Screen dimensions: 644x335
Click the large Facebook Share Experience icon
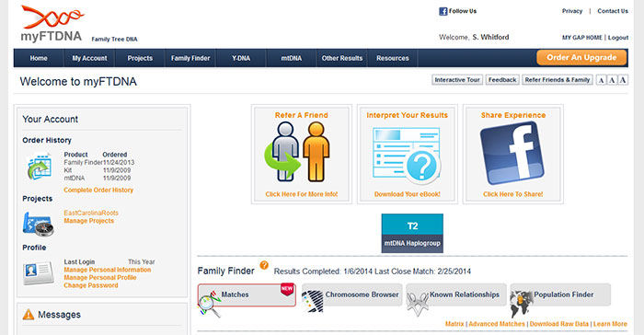tap(512, 154)
